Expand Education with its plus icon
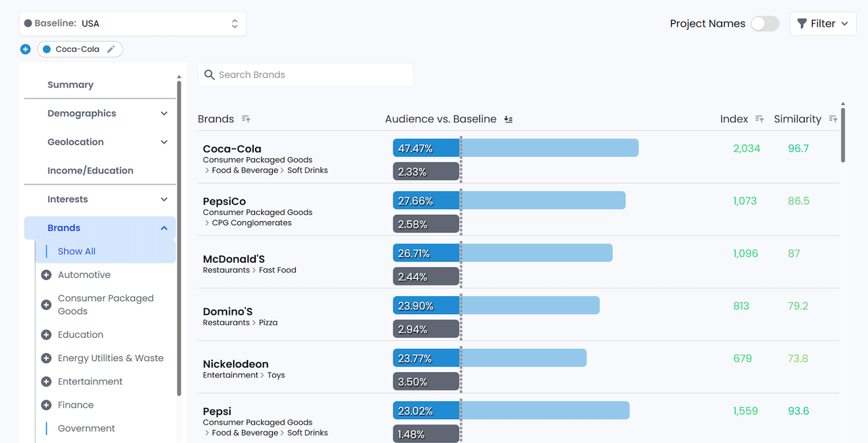 click(x=46, y=335)
